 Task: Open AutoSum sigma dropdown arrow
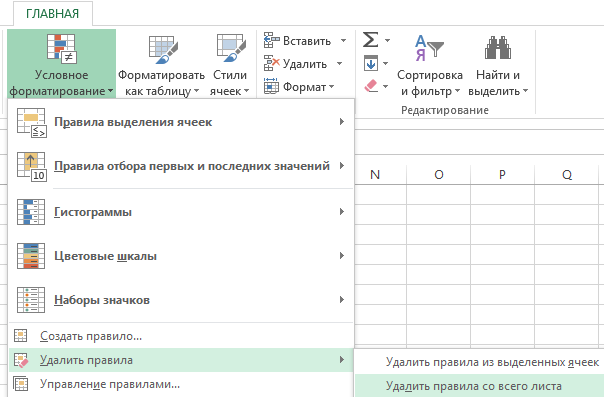[x=387, y=40]
